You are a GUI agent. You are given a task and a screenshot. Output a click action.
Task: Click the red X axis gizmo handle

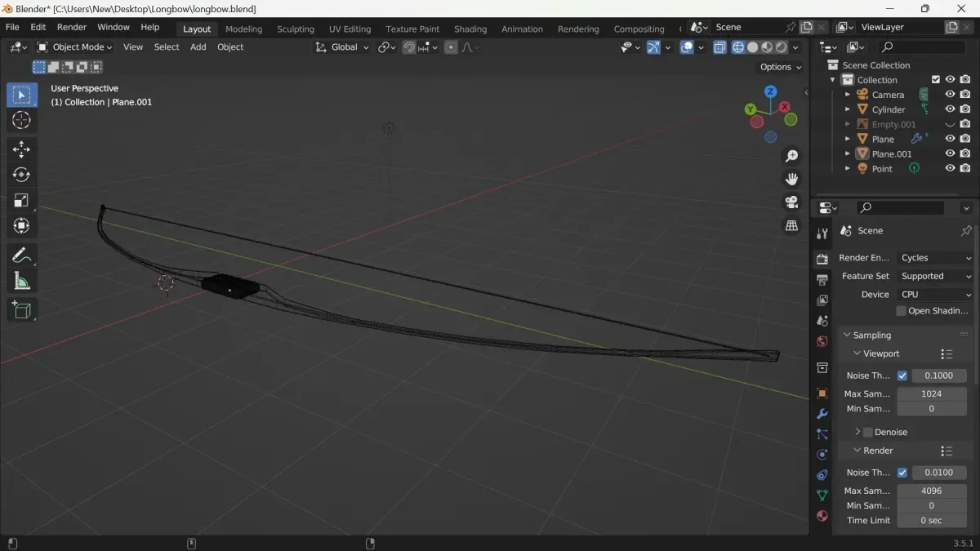(785, 107)
